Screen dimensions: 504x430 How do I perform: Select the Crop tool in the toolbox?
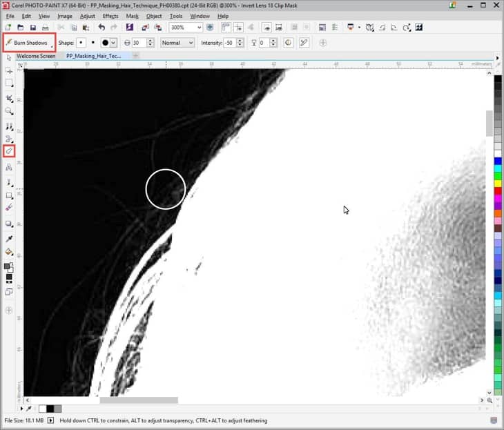tap(9, 98)
